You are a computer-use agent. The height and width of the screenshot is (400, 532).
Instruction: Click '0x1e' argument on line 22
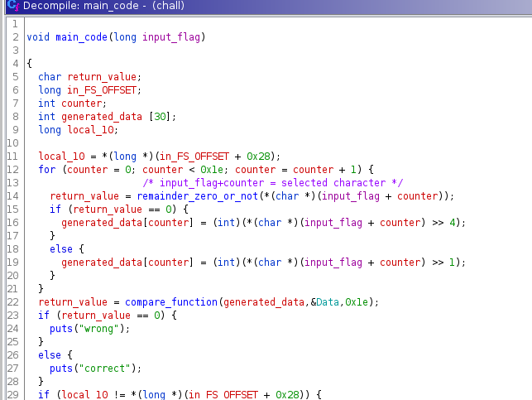coord(357,302)
